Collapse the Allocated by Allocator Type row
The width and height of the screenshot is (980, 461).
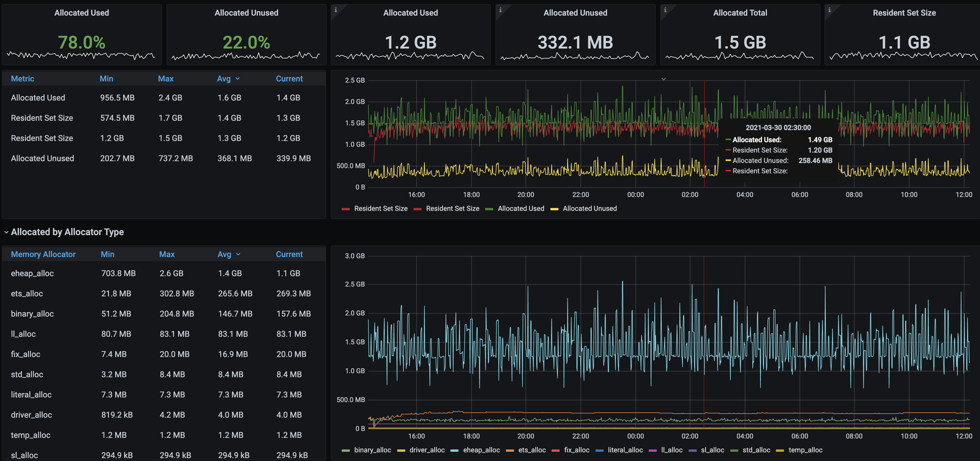6,232
